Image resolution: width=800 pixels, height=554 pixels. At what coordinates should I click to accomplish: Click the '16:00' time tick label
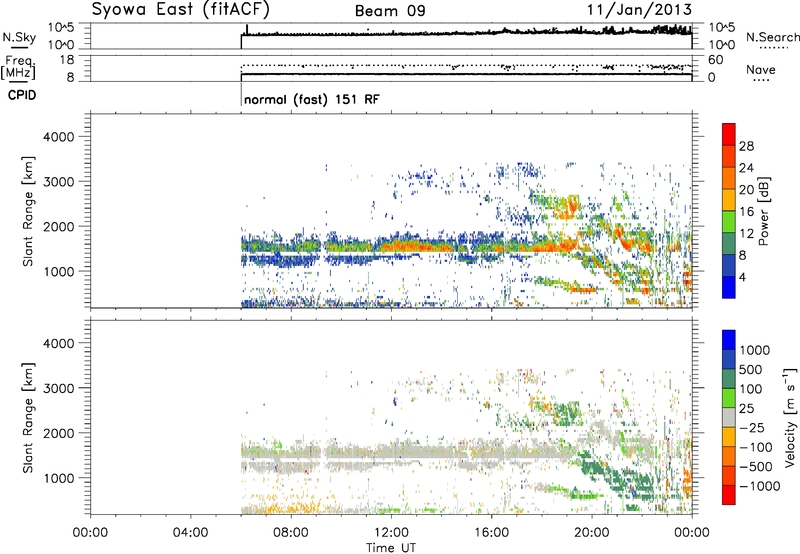491,533
